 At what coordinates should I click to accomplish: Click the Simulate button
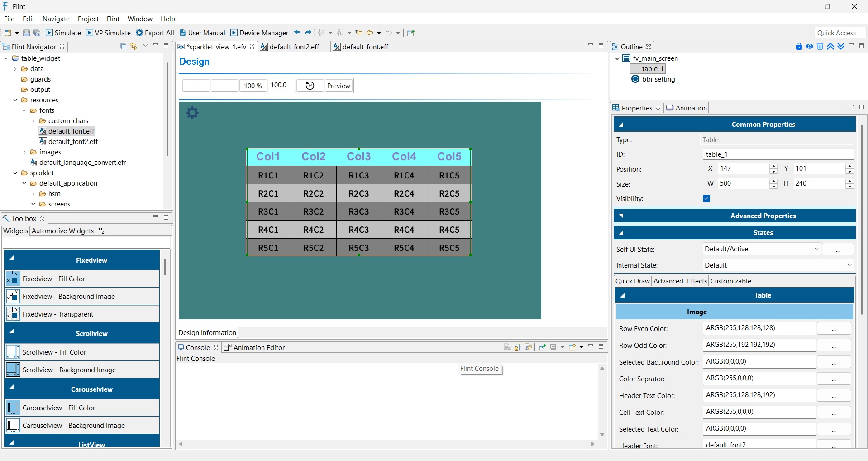tap(63, 33)
